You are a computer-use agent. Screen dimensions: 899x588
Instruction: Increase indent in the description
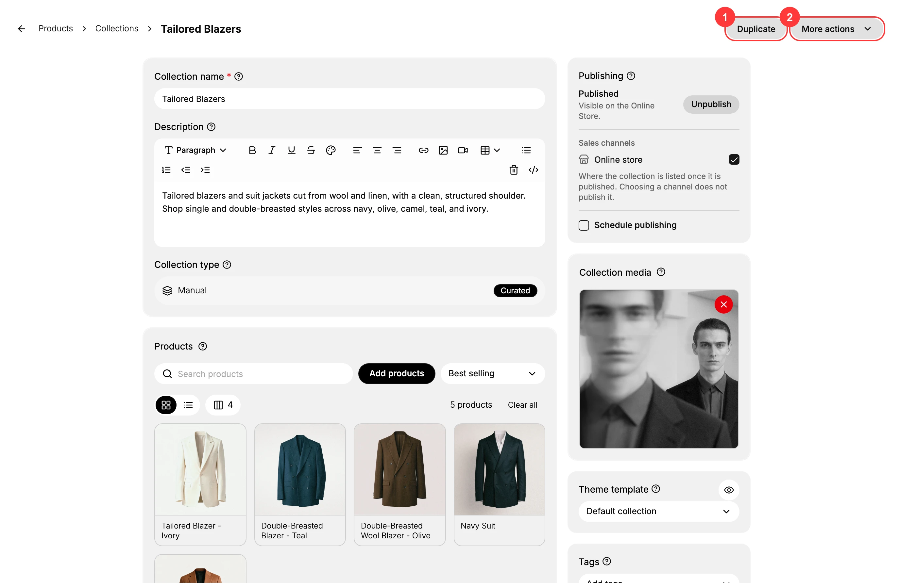(x=205, y=170)
